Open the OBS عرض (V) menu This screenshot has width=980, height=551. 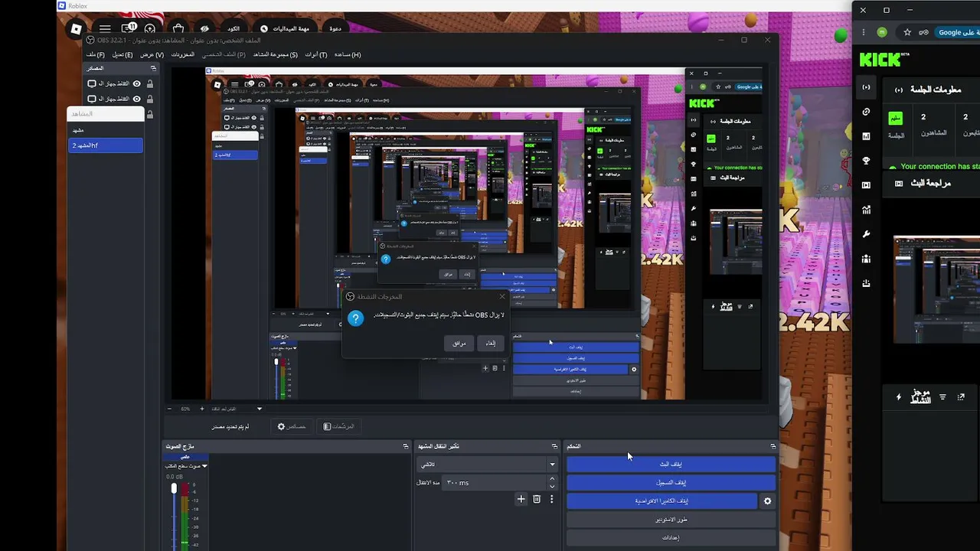point(152,54)
